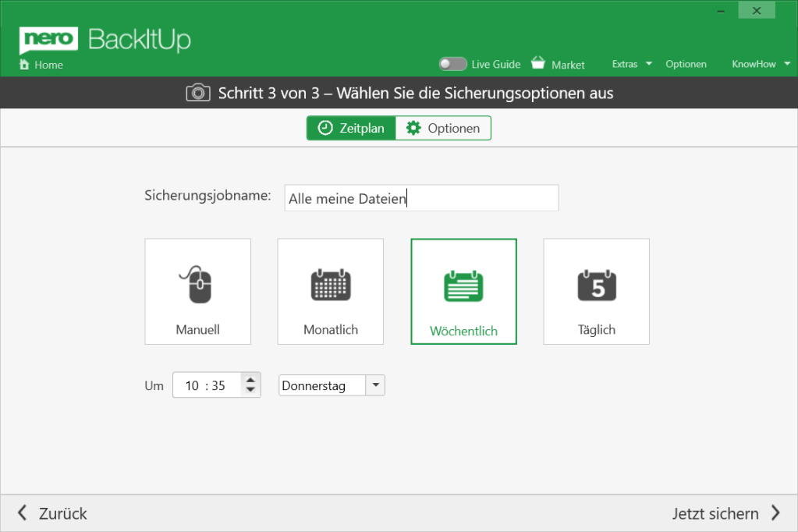Choose the Monatlich calendar icon
This screenshot has width=798, height=532.
point(331,286)
